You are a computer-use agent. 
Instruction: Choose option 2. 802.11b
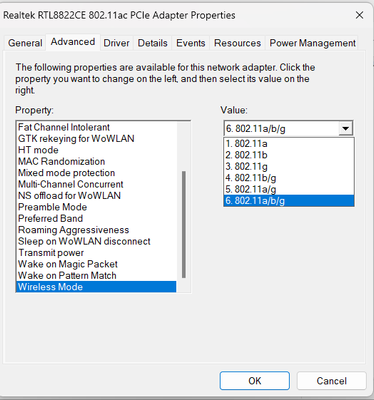(x=289, y=155)
